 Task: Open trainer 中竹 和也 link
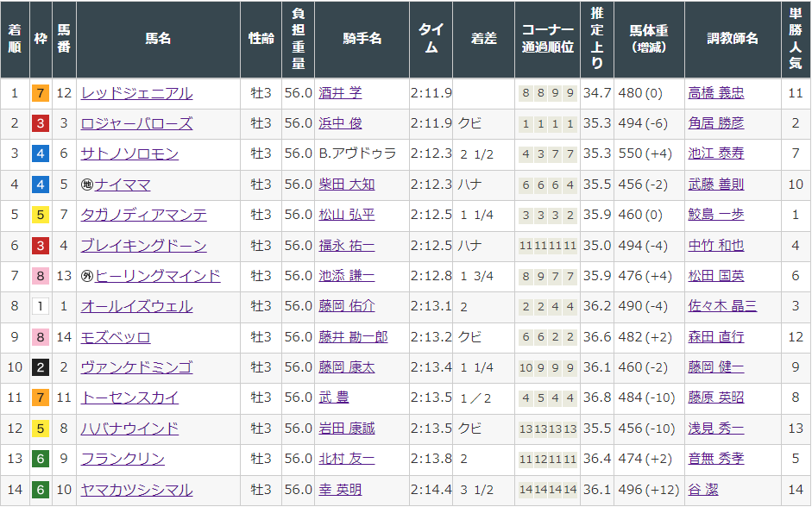point(716,246)
